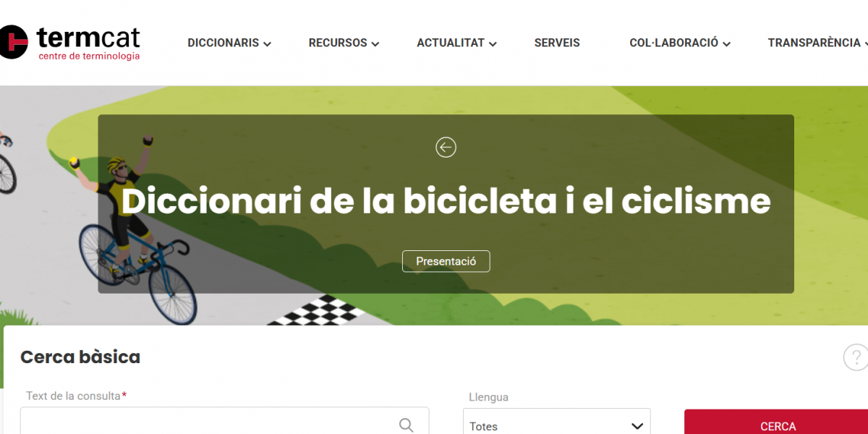The width and height of the screenshot is (868, 434).
Task: Expand the ACTUALITAT menu chevron
Action: (x=493, y=44)
